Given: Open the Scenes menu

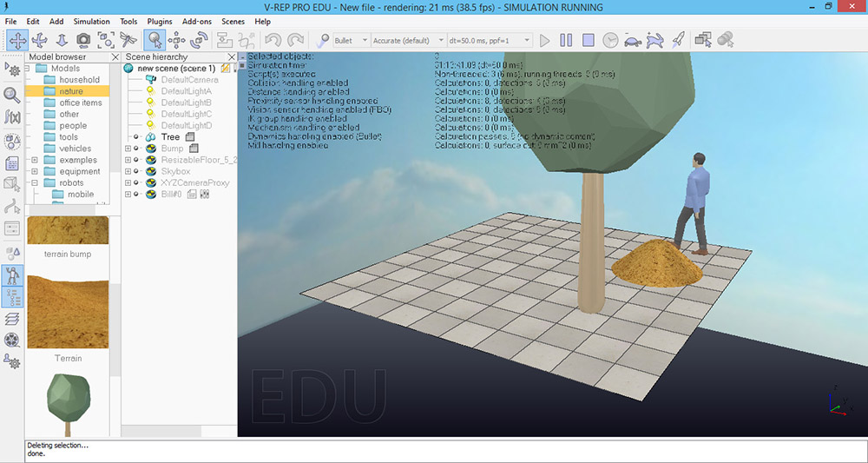Looking at the screenshot, I should click(x=233, y=22).
